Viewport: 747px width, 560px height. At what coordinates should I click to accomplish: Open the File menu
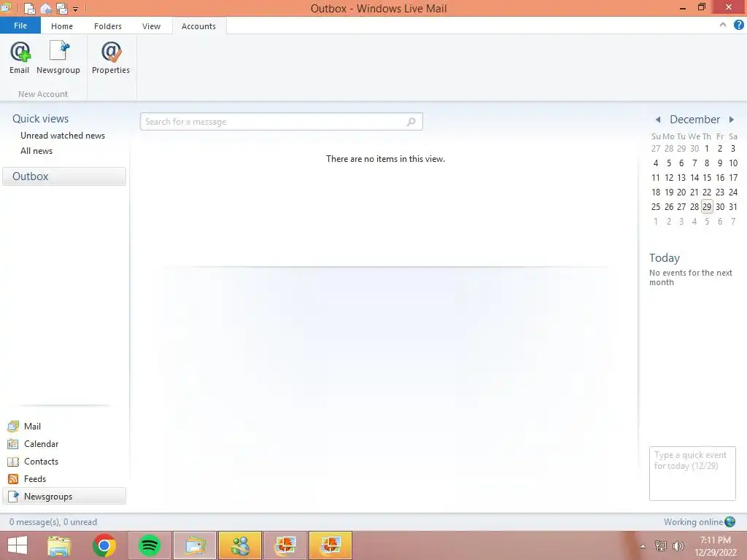(20, 26)
